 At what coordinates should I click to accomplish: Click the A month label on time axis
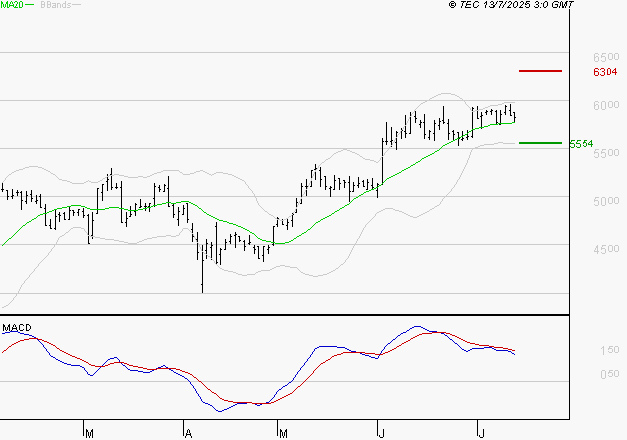[187, 433]
